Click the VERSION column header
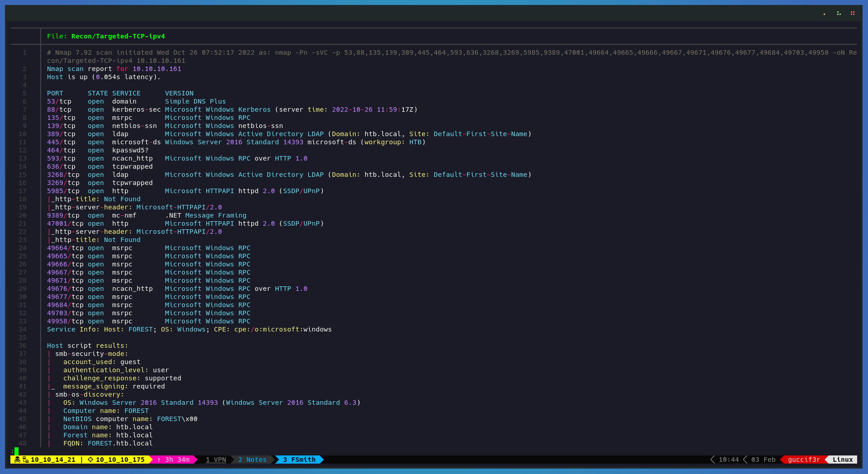This screenshot has width=868, height=474. point(179,93)
